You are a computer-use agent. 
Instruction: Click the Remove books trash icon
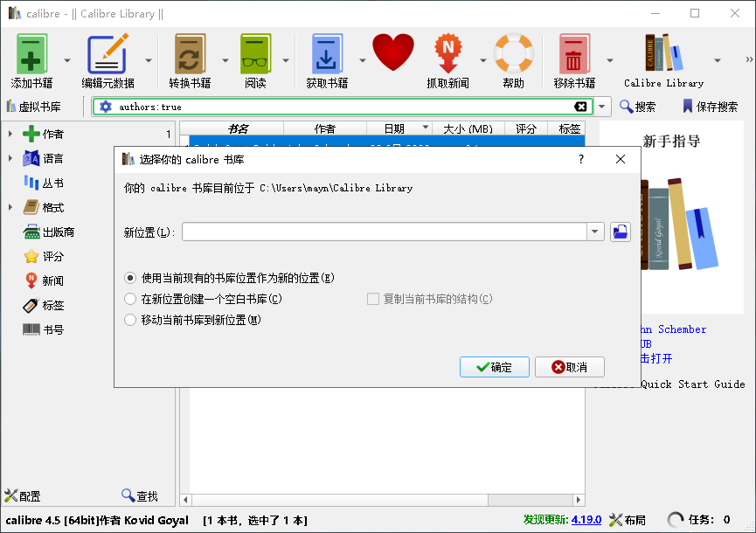(x=573, y=54)
